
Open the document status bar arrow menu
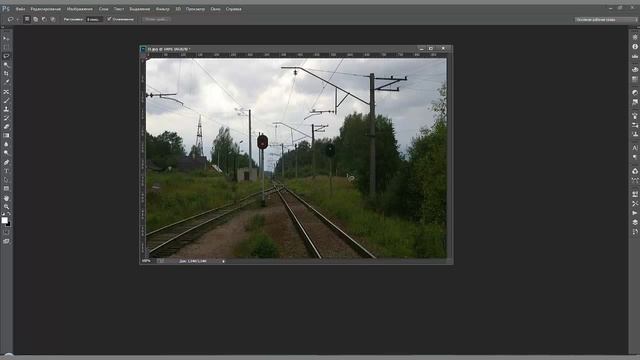pos(223,261)
